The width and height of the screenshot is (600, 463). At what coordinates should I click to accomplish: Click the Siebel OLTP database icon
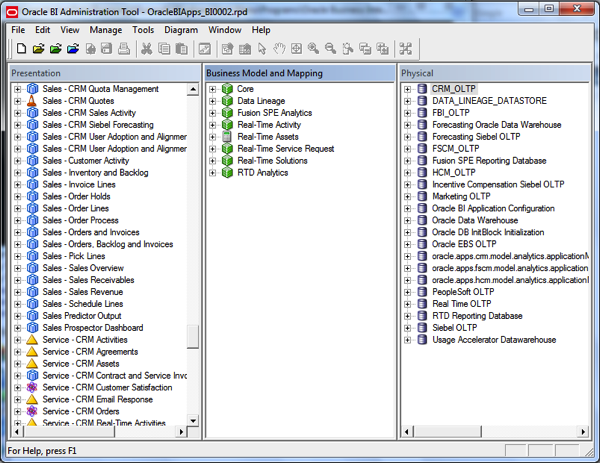(422, 328)
